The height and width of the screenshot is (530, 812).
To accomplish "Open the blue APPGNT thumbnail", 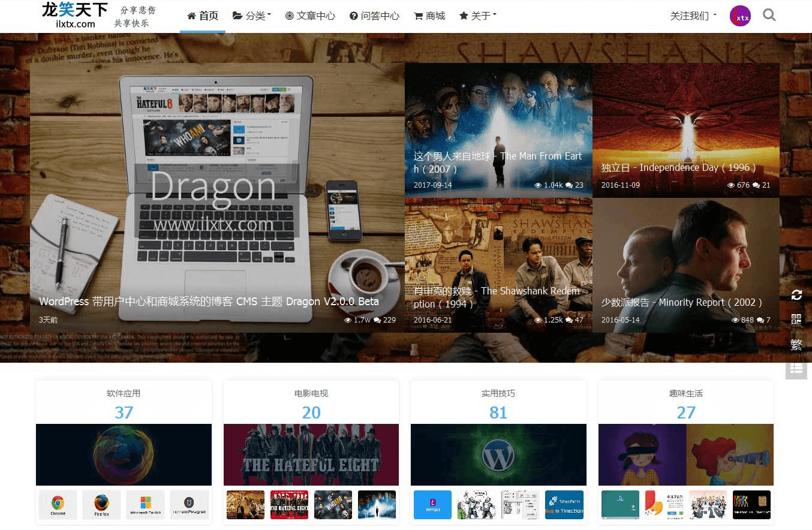I will pos(432,505).
